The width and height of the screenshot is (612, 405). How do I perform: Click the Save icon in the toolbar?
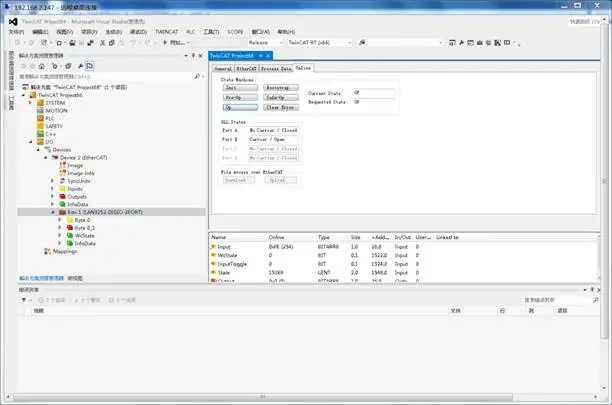[x=72, y=43]
